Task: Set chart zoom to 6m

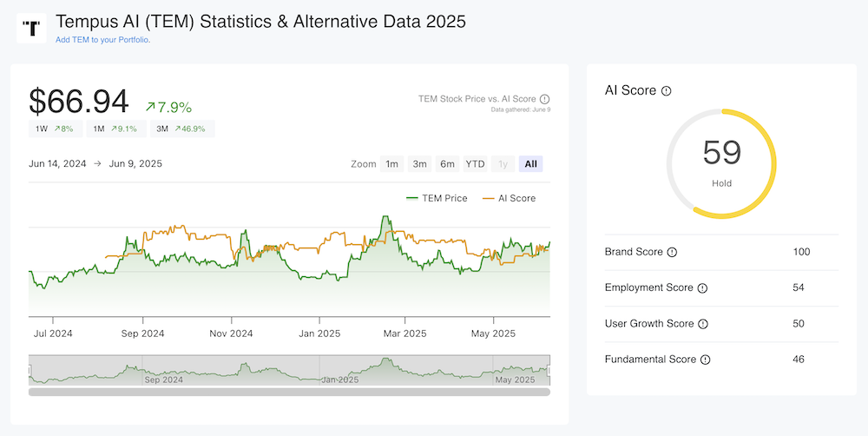Action: click(x=447, y=164)
